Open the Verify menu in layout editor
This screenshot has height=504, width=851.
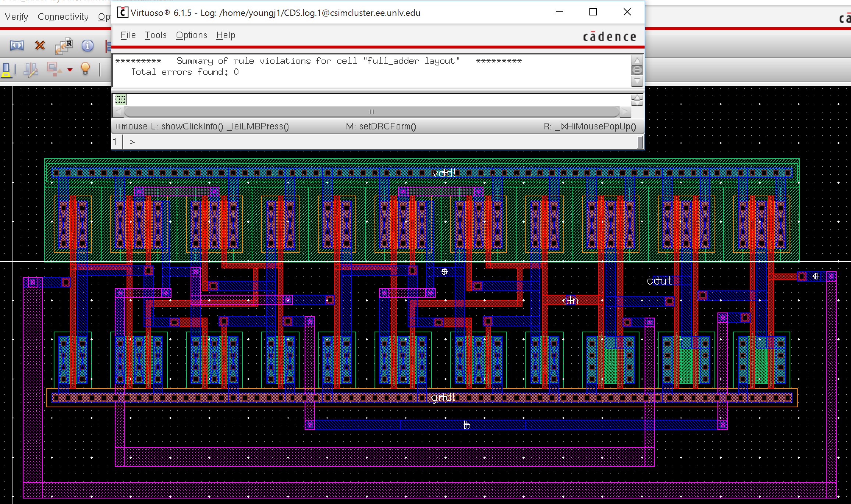pos(17,17)
